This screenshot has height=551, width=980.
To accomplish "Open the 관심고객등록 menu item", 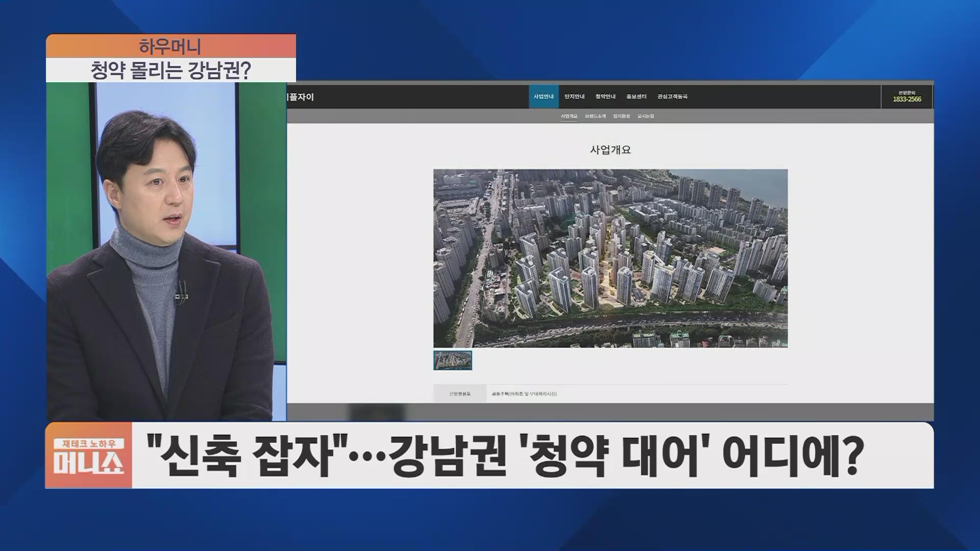I will pyautogui.click(x=672, y=96).
